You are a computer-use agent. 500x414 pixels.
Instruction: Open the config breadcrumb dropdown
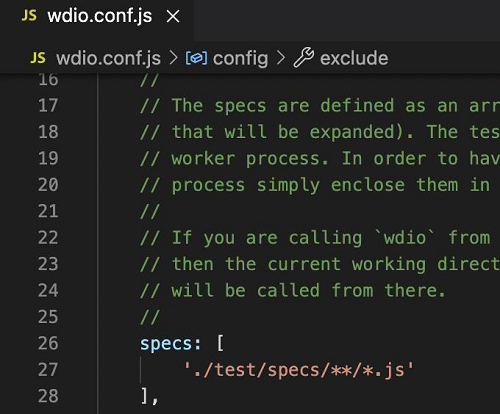tap(240, 58)
